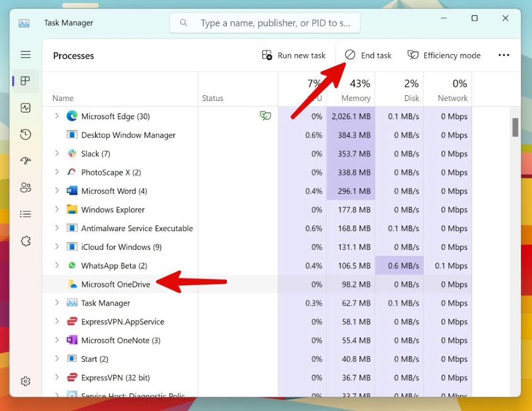Click the efficiency leaf icon for Edge

pos(265,116)
